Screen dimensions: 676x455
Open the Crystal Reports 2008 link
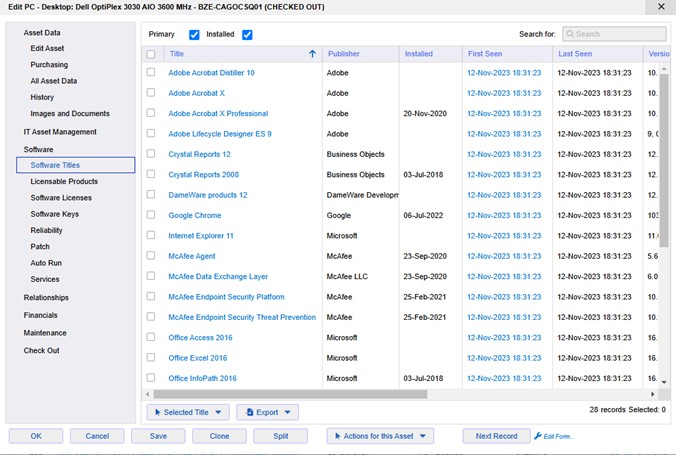pos(203,175)
